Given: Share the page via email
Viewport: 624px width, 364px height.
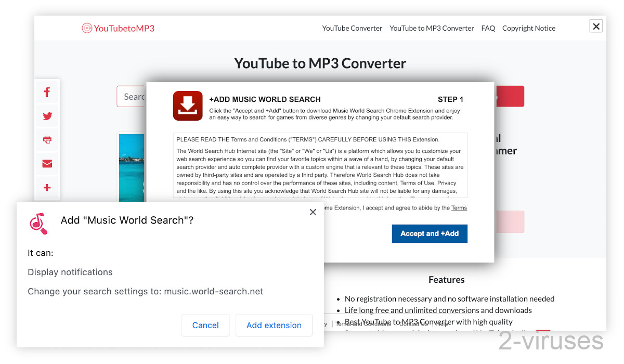Looking at the screenshot, I should click(x=47, y=163).
